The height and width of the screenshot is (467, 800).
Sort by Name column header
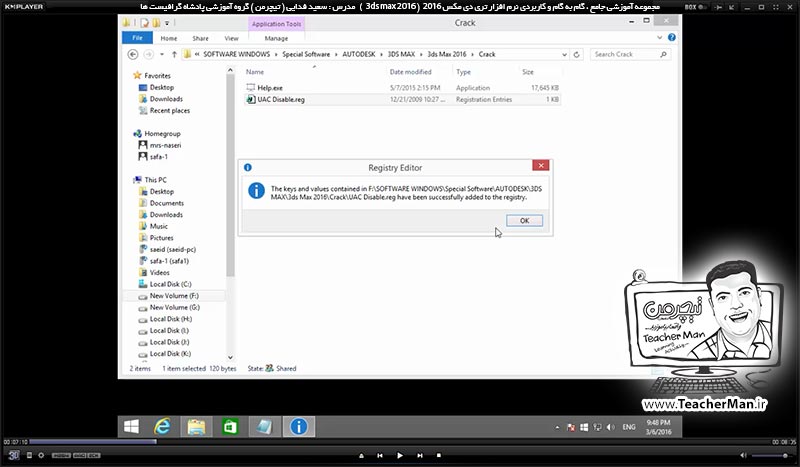(x=255, y=72)
